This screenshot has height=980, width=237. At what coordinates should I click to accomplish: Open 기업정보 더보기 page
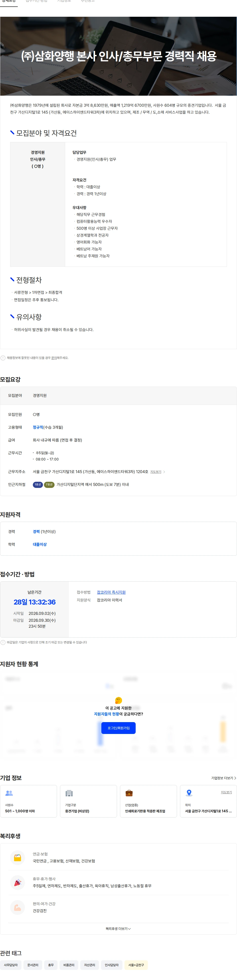(224, 778)
